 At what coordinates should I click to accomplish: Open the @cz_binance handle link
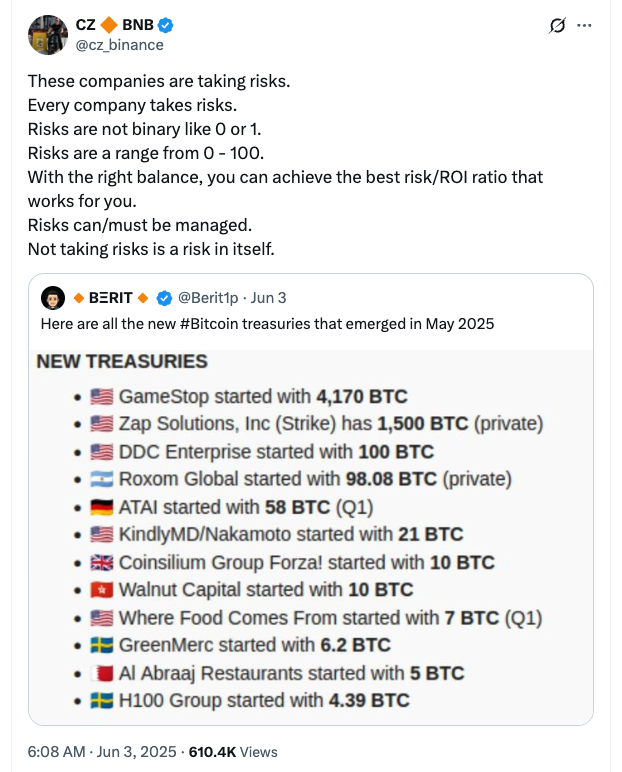click(119, 45)
